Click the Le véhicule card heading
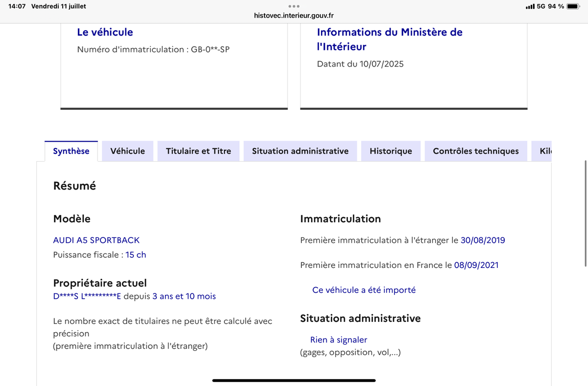Image resolution: width=588 pixels, height=386 pixels. tap(105, 32)
